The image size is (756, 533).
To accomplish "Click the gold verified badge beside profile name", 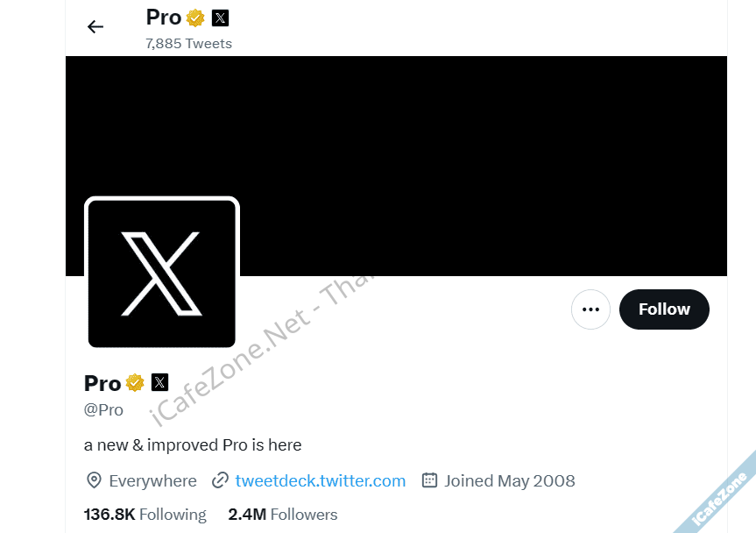I will click(x=135, y=383).
